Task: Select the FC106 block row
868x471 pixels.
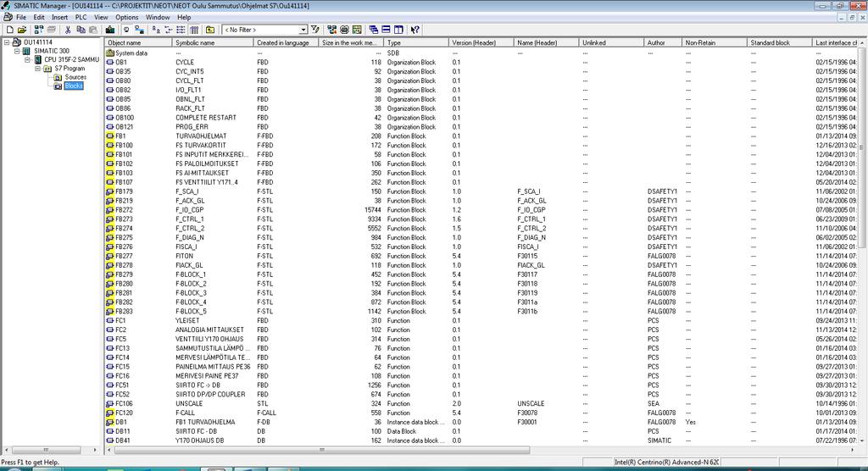Action: [481, 404]
